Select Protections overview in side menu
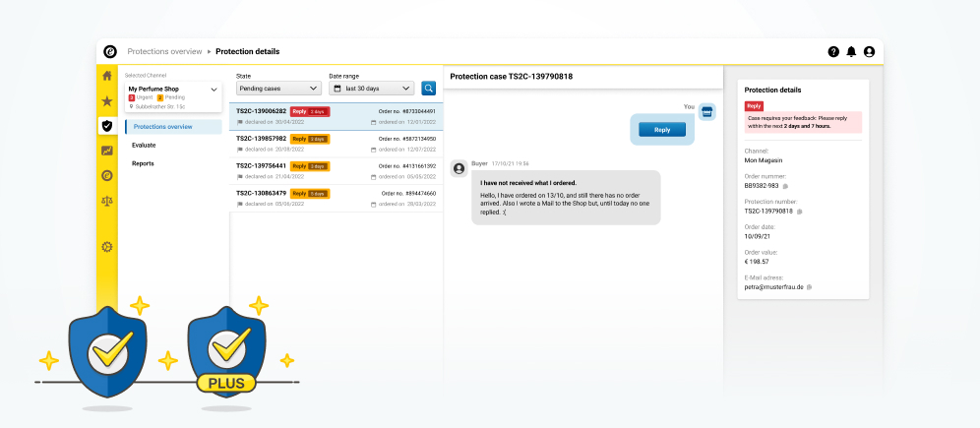This screenshot has width=980, height=428. coord(173,127)
